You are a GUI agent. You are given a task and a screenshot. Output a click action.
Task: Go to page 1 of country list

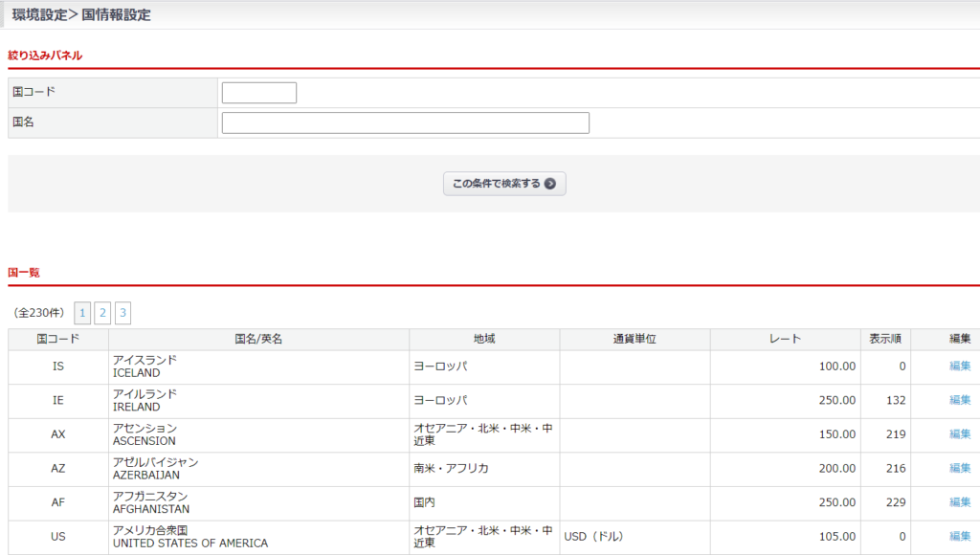tap(83, 313)
